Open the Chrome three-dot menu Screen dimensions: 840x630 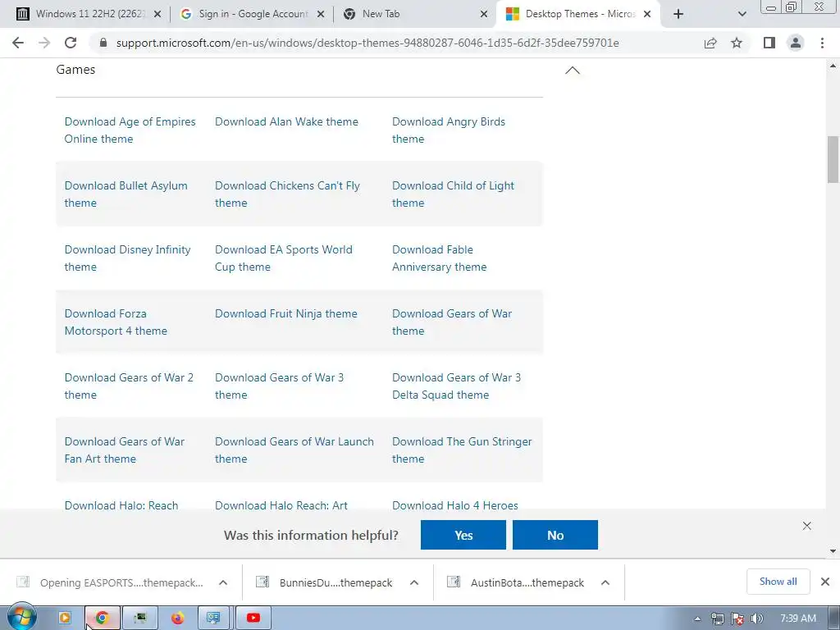(822, 43)
